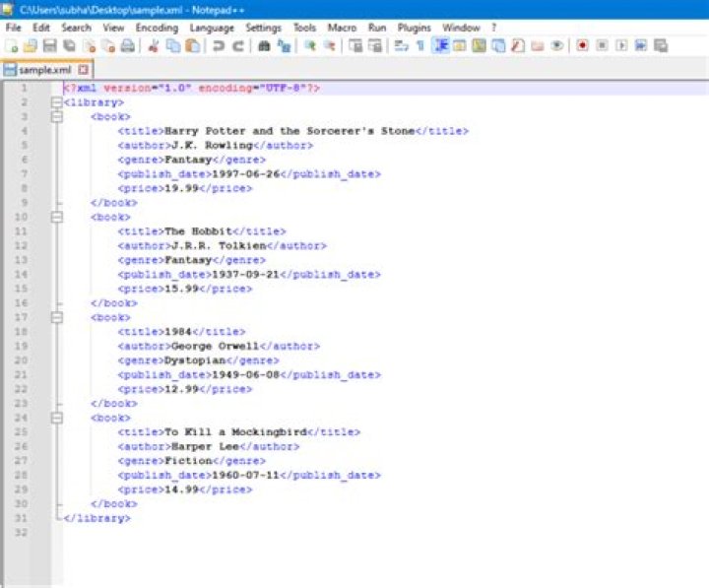Click the Close document toolbar icon

(90, 45)
